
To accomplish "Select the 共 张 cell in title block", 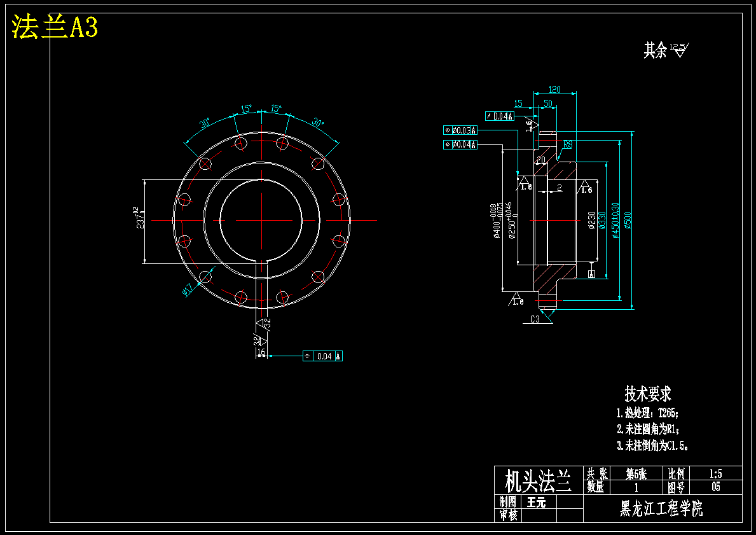I will [598, 473].
